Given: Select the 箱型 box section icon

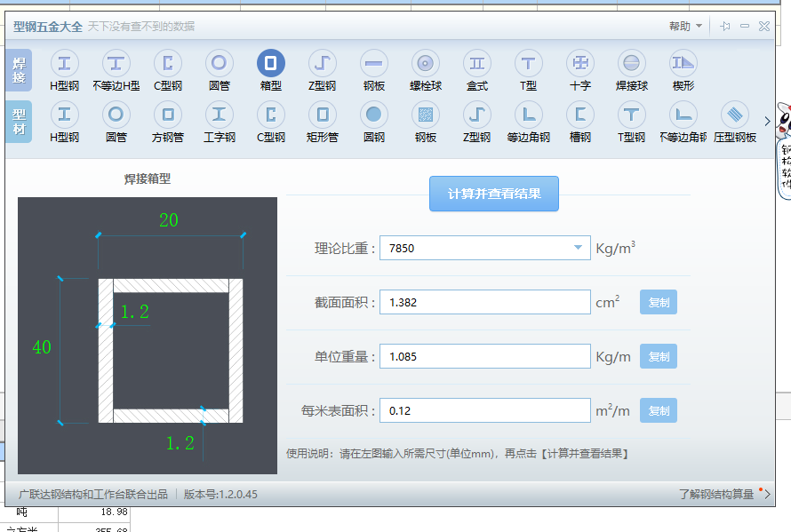Looking at the screenshot, I should coord(271,63).
